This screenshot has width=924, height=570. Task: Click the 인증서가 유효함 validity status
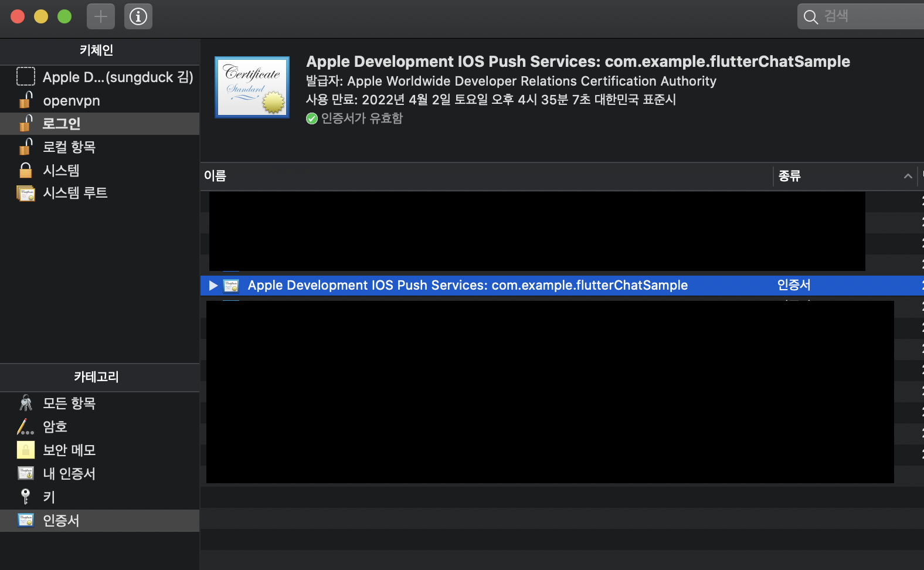coord(362,118)
